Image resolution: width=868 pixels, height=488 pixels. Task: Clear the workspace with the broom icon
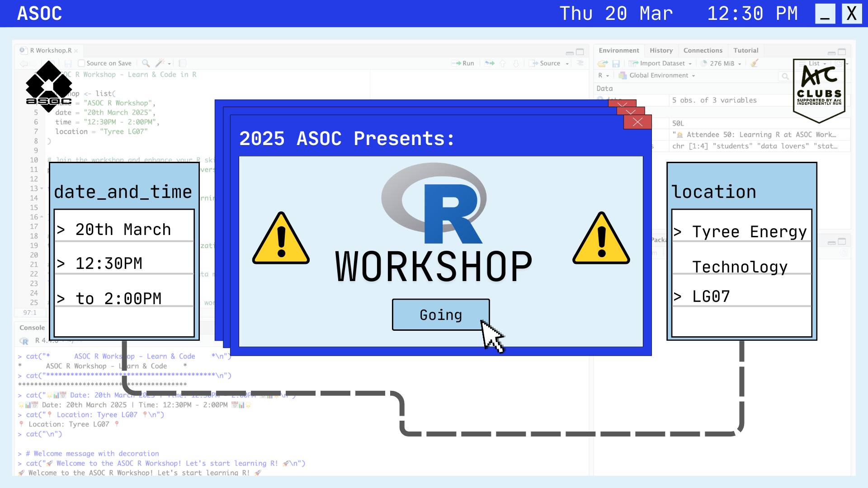tap(754, 63)
